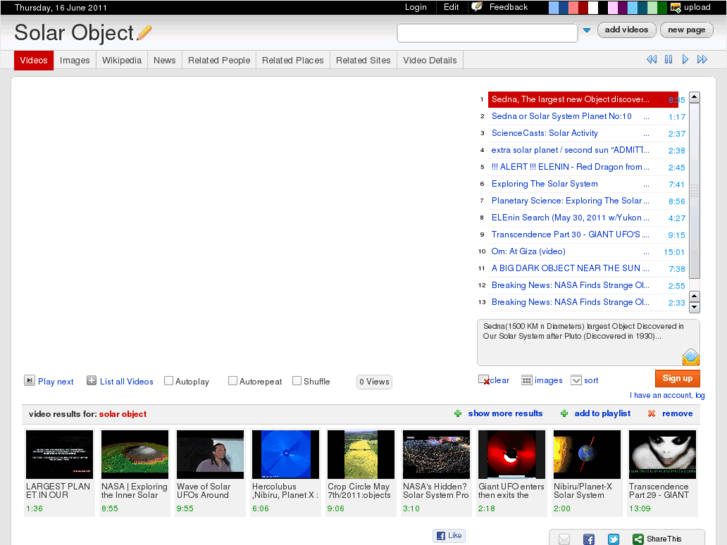727x545 pixels.
Task: Click the lower playlist scrollbar up arrow
Action: coord(694,296)
